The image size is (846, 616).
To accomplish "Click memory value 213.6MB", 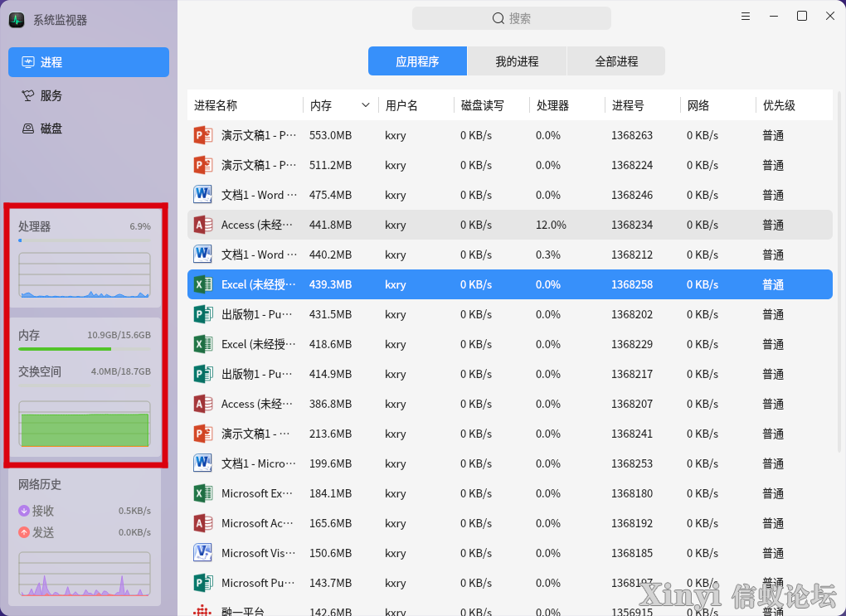I will click(330, 434).
